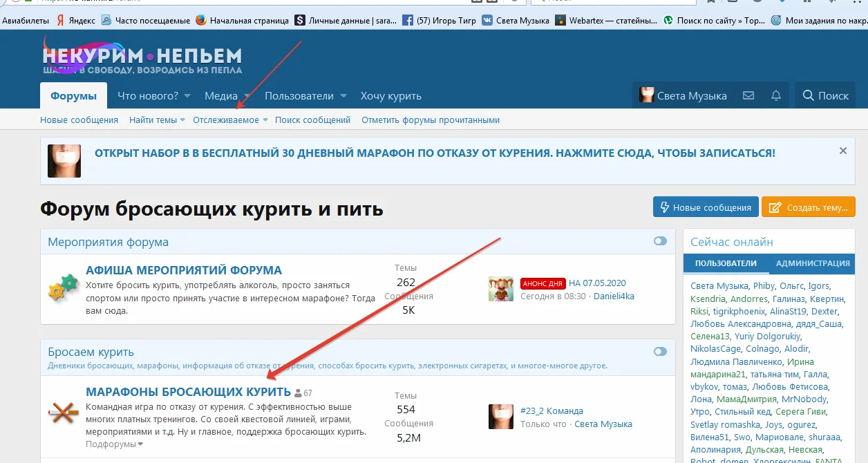Open АФИША МЕРОПРИЯТИЙ ФОРУМА forum
This screenshot has width=868, height=463.
(184, 270)
